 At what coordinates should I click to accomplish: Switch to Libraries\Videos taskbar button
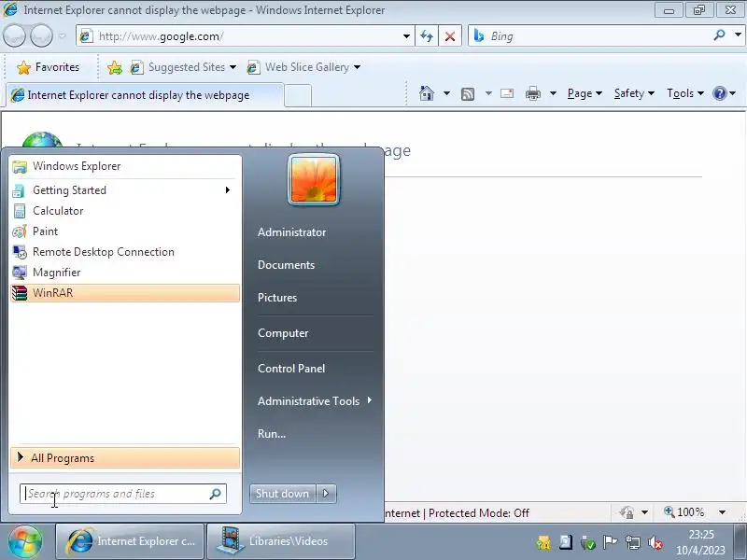281,541
